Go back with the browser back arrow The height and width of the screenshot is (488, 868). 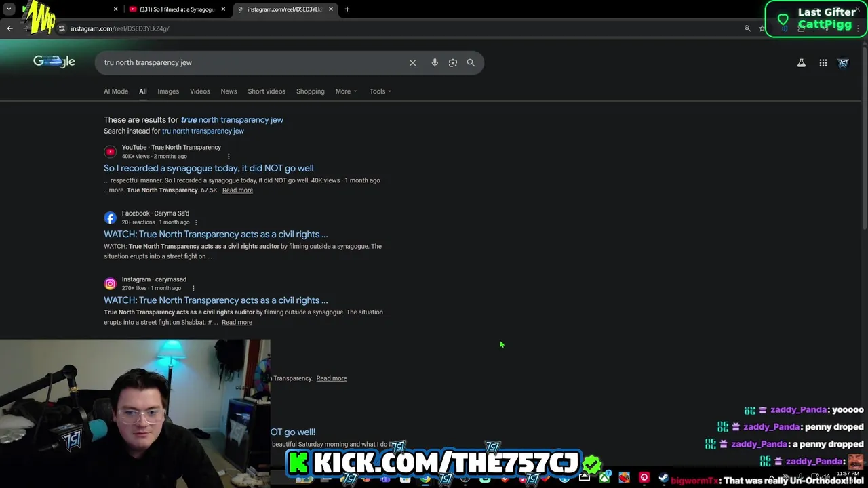point(9,28)
